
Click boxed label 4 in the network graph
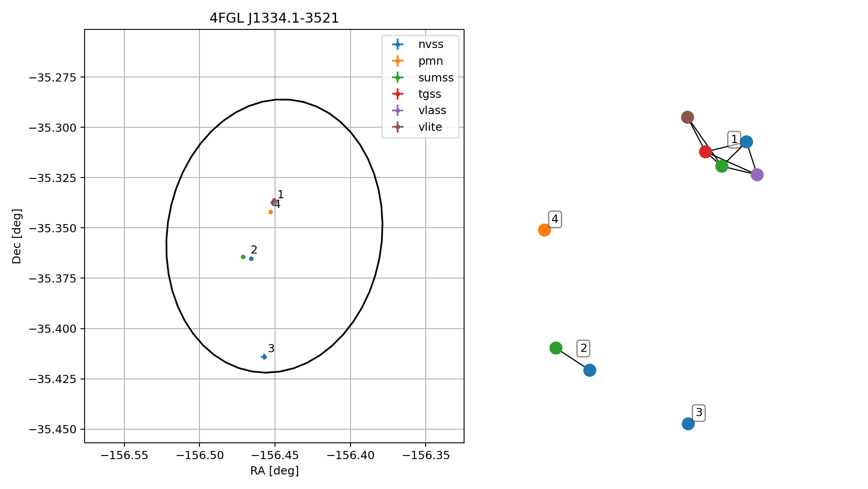coord(555,220)
